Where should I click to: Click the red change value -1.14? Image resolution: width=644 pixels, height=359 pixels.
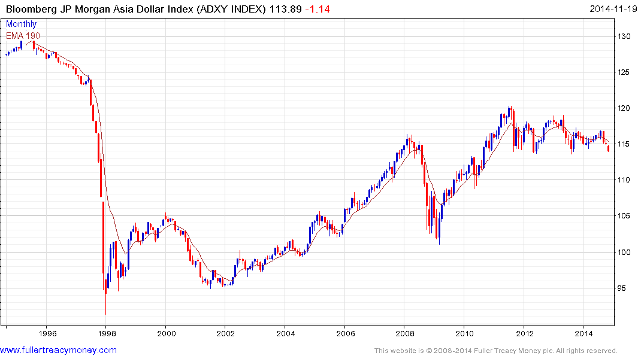pos(318,9)
